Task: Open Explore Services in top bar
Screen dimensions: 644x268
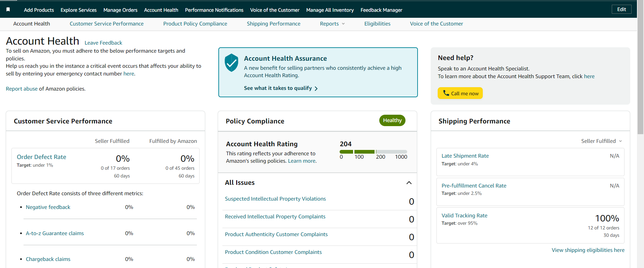Action: point(79,10)
